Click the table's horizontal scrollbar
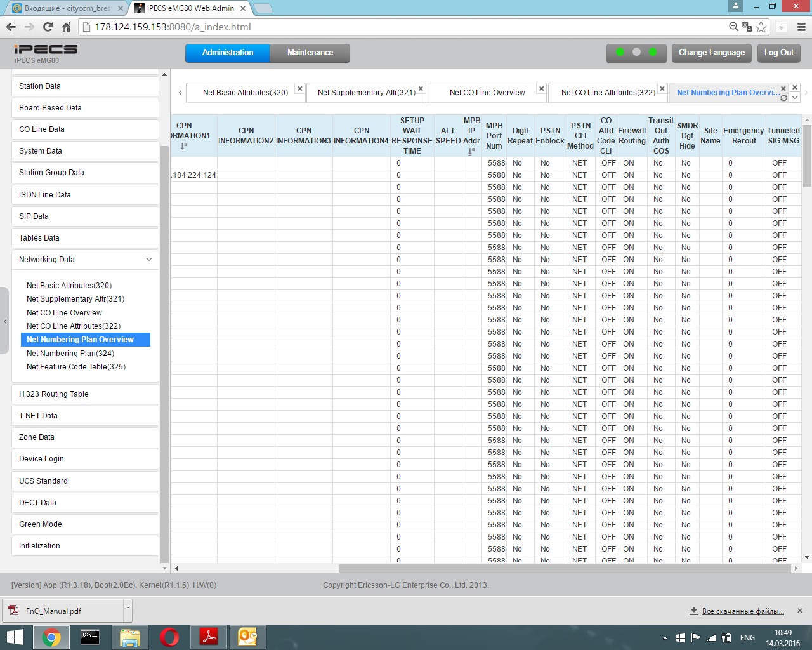The width and height of the screenshot is (812, 650). [565, 569]
